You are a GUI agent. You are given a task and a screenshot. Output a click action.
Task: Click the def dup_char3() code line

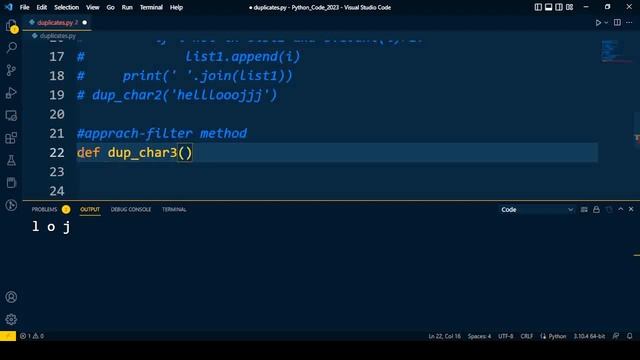coord(134,153)
